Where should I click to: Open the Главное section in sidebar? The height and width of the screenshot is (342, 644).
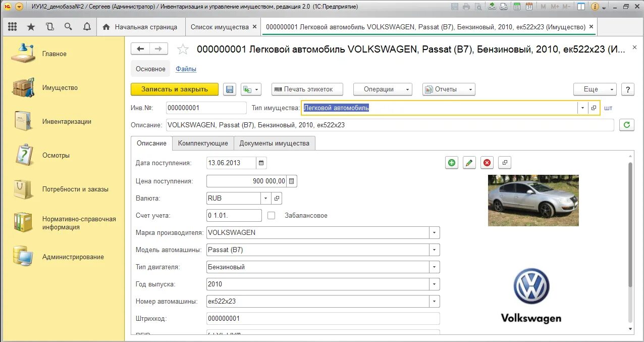click(55, 54)
